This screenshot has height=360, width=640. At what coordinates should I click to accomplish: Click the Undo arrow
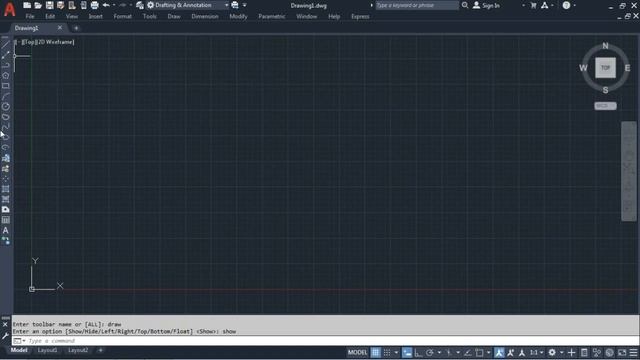coord(106,5)
